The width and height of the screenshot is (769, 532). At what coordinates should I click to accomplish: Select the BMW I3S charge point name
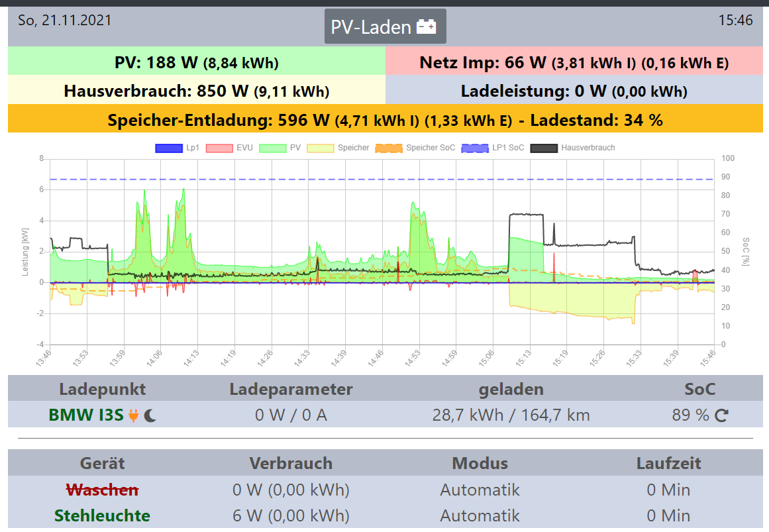[x=86, y=415]
